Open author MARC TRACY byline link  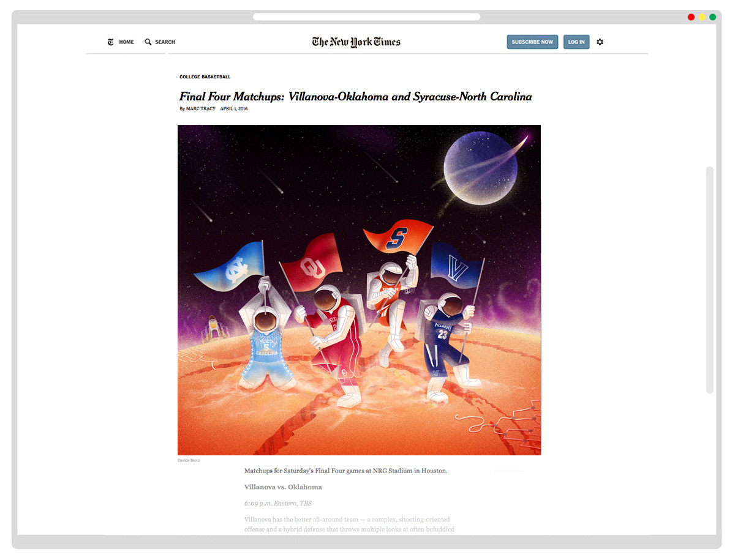[x=201, y=109]
